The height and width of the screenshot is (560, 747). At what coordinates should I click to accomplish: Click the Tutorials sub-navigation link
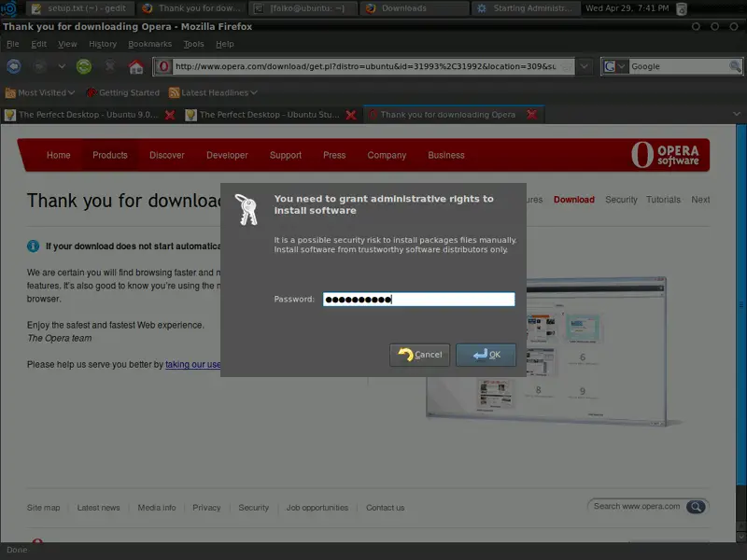coord(663,200)
